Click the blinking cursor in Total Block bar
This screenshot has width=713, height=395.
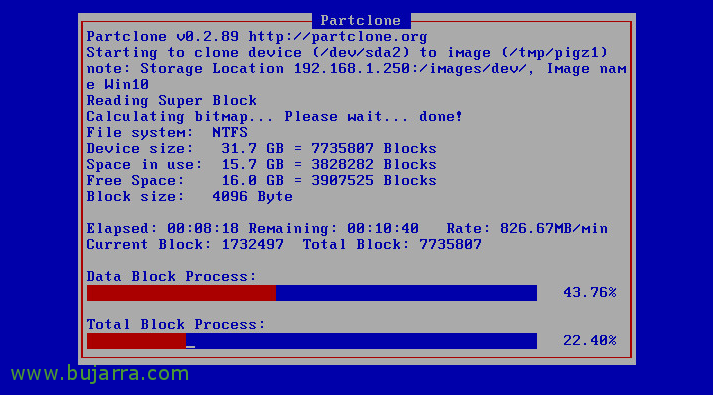(191, 347)
